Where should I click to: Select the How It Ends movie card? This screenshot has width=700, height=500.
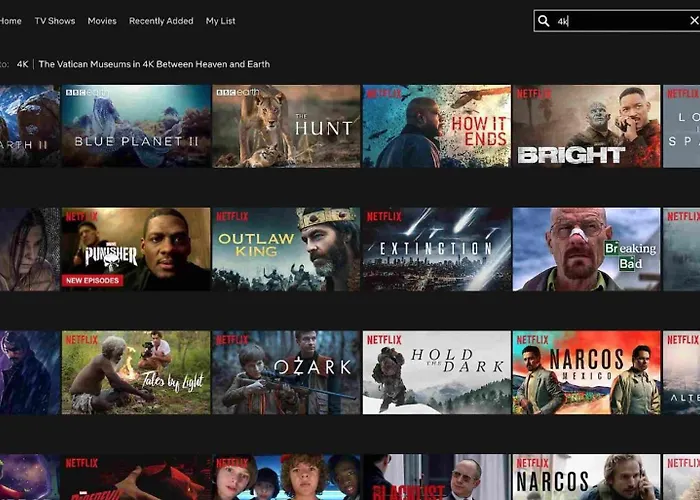click(437, 126)
